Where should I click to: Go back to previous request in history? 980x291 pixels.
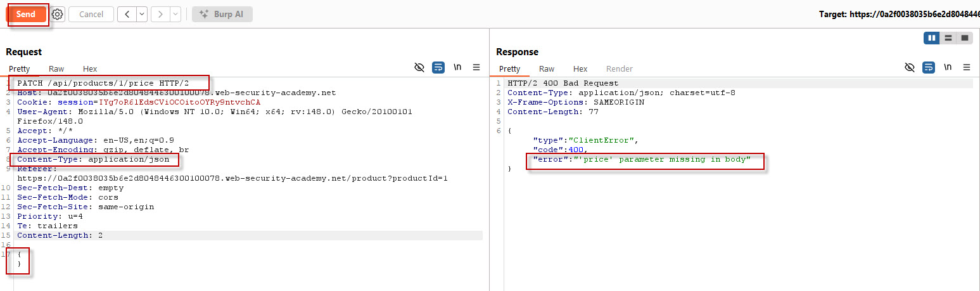click(x=127, y=14)
